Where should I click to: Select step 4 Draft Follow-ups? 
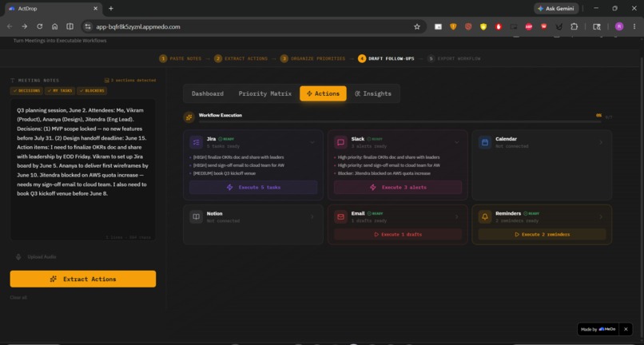[x=386, y=59]
